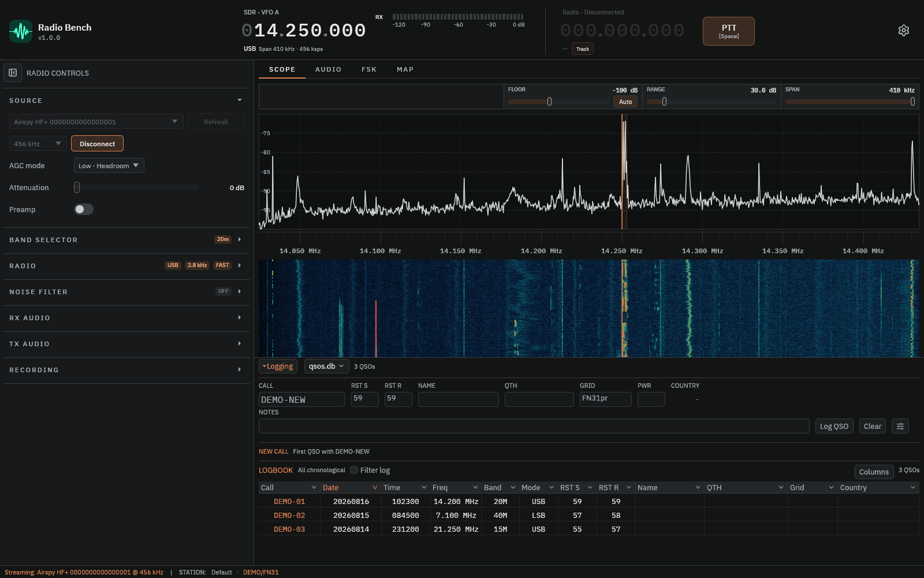Click the SPAN slider handle
Image resolution: width=924 pixels, height=578 pixels.
point(912,102)
